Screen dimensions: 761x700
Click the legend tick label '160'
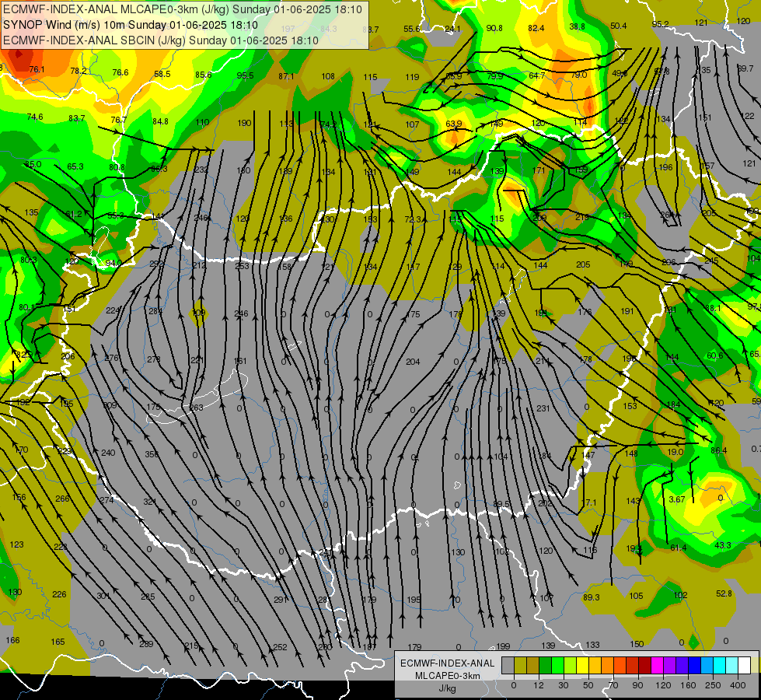(x=688, y=685)
